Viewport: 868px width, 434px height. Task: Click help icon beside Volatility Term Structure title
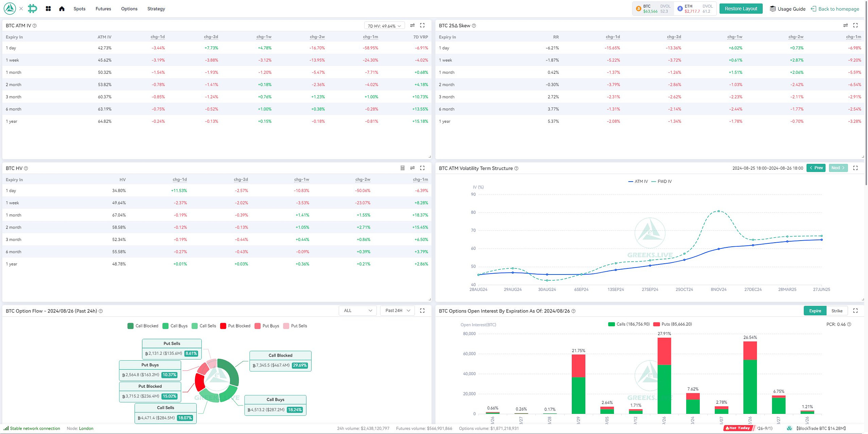coord(516,168)
